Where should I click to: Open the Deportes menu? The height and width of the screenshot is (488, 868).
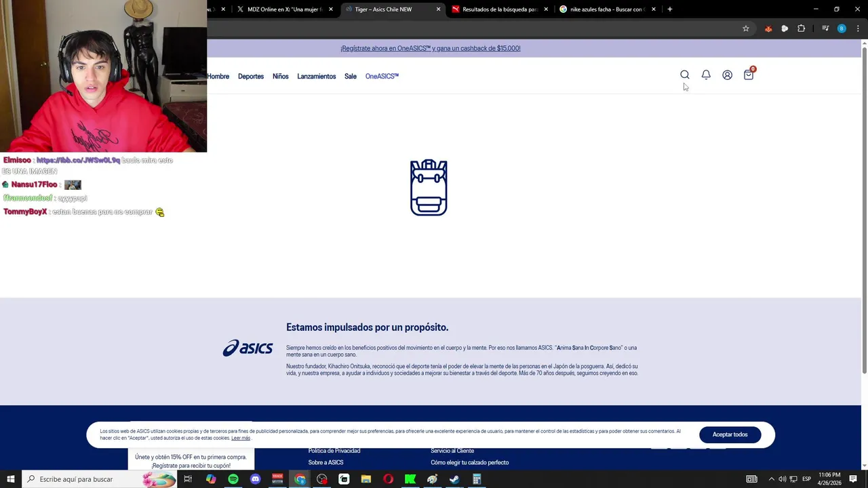pyautogui.click(x=251, y=77)
